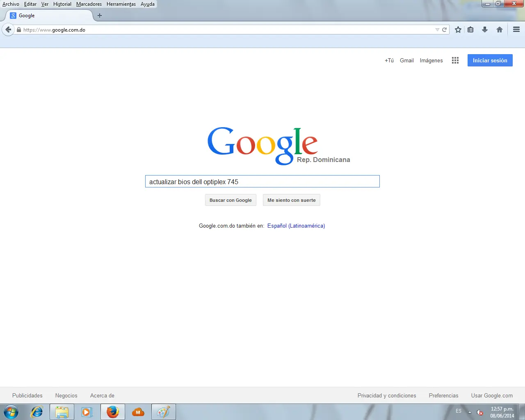This screenshot has width=525, height=420.
Task: Open Windows Media Player from the taskbar
Action: pos(87,412)
